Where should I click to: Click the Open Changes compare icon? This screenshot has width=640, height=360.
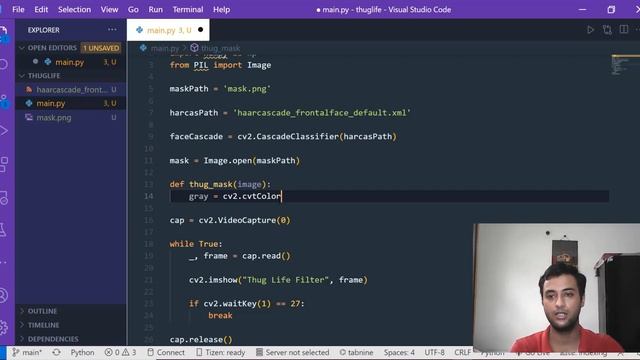click(607, 30)
